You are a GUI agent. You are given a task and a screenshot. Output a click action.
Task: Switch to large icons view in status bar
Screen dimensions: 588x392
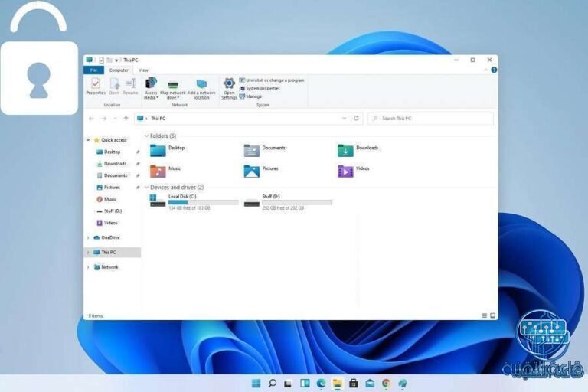tap(492, 315)
